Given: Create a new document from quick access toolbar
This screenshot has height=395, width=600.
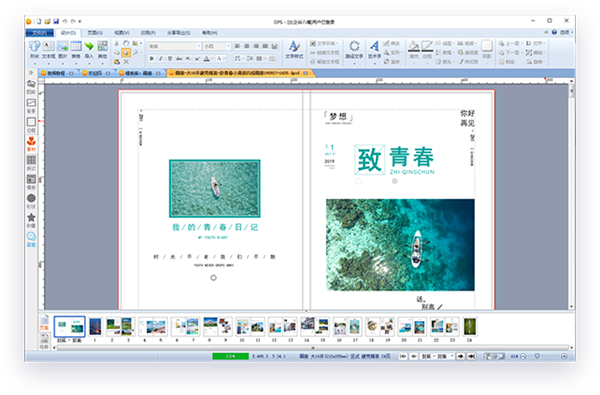Looking at the screenshot, I should click(39, 21).
